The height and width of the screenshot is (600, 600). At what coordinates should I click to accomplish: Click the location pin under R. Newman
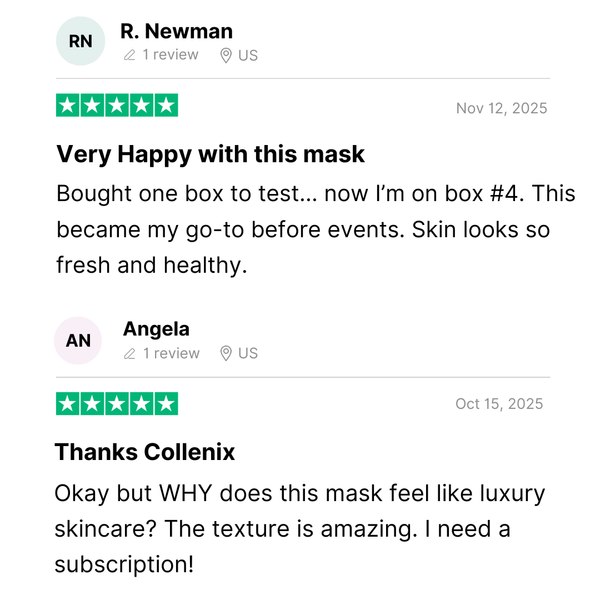[226, 55]
